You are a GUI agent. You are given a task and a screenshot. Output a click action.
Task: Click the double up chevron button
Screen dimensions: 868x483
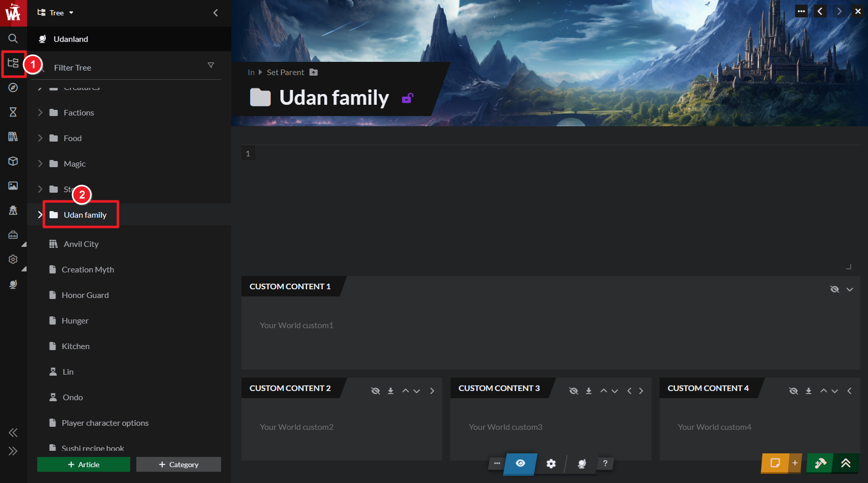846,463
